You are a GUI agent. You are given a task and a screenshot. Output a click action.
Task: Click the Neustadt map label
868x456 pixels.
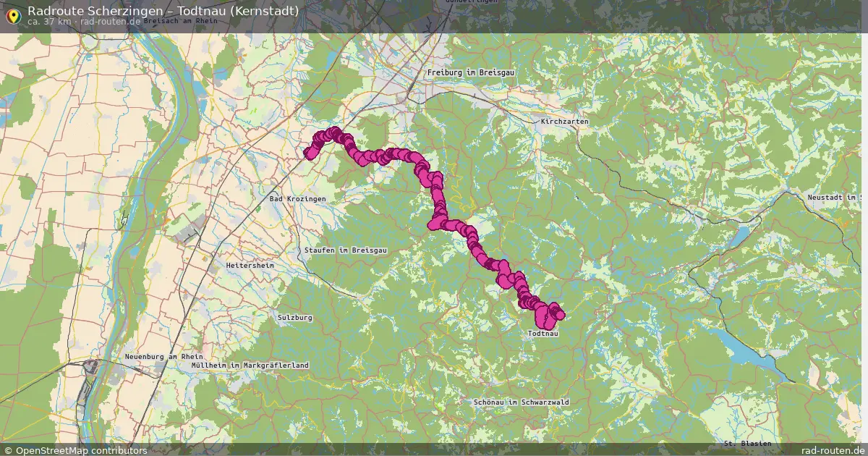point(837,198)
